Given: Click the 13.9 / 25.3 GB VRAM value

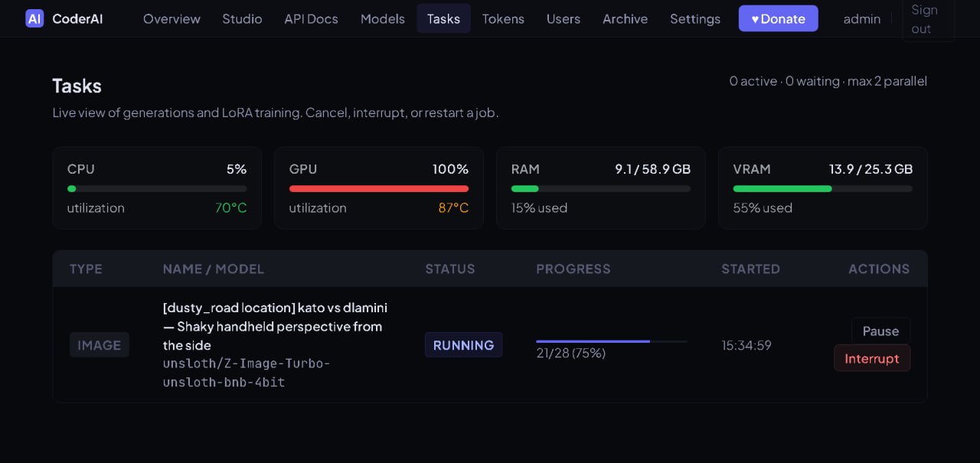Looking at the screenshot, I should (871, 169).
